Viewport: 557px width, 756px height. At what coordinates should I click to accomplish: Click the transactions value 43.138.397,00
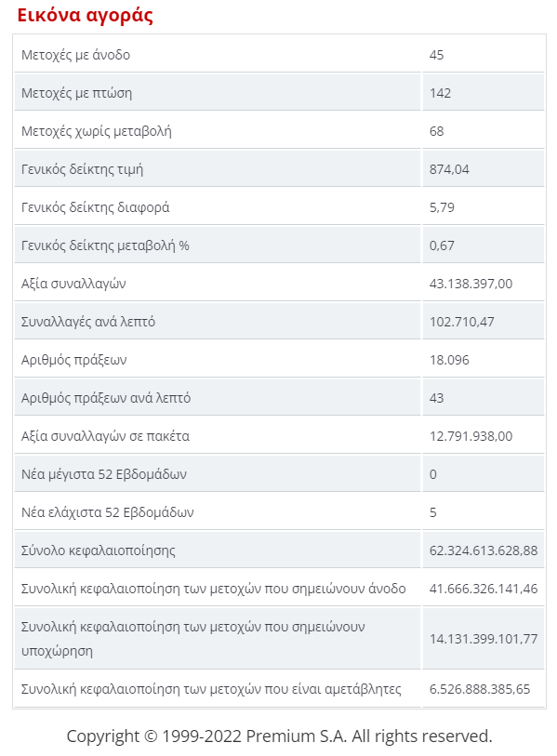tap(471, 284)
